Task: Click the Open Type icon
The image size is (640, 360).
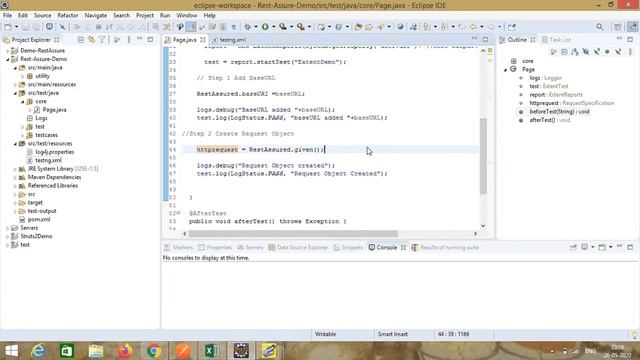Action: (x=358, y=27)
